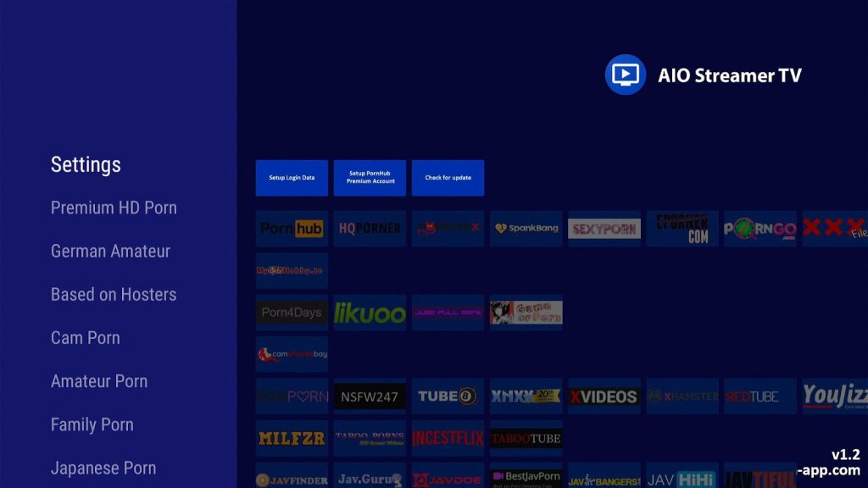
Task: Open the YouPorn tile
Action: [292, 396]
